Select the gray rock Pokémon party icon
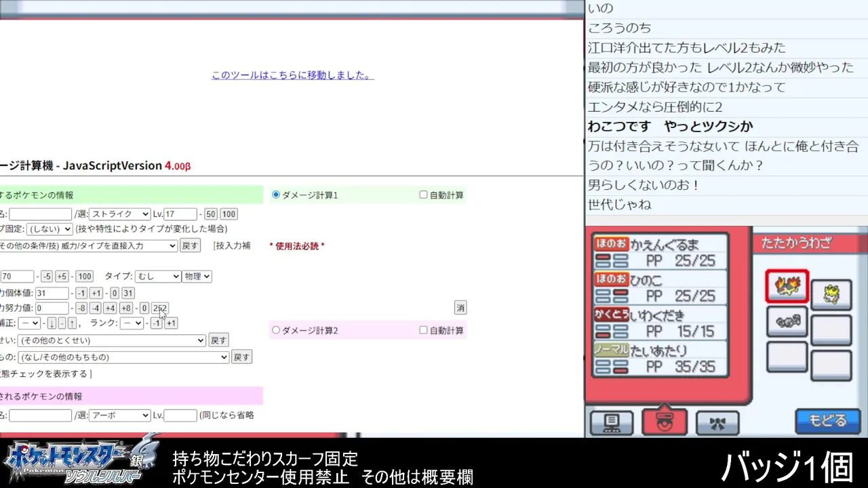The height and width of the screenshot is (488, 868). click(x=787, y=321)
